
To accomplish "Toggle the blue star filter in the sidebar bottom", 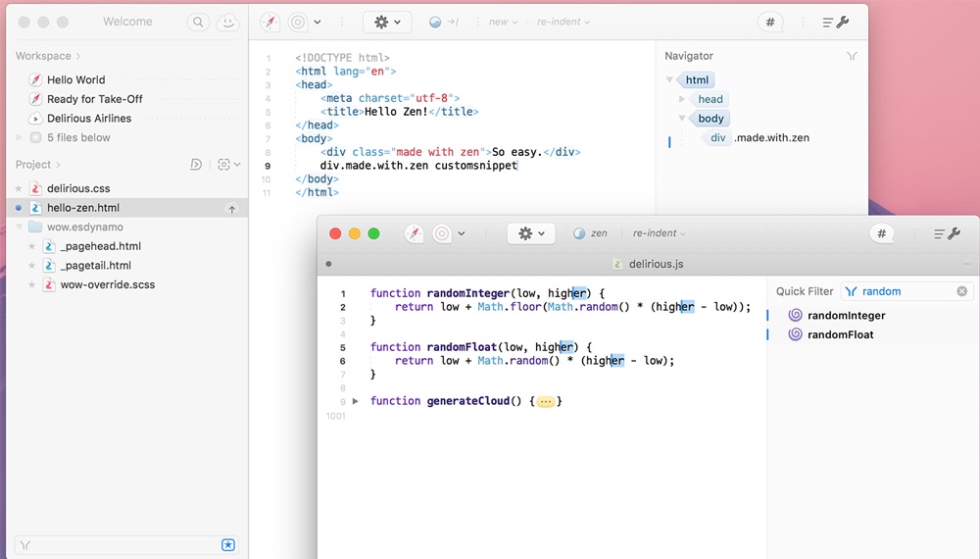I will [x=228, y=544].
